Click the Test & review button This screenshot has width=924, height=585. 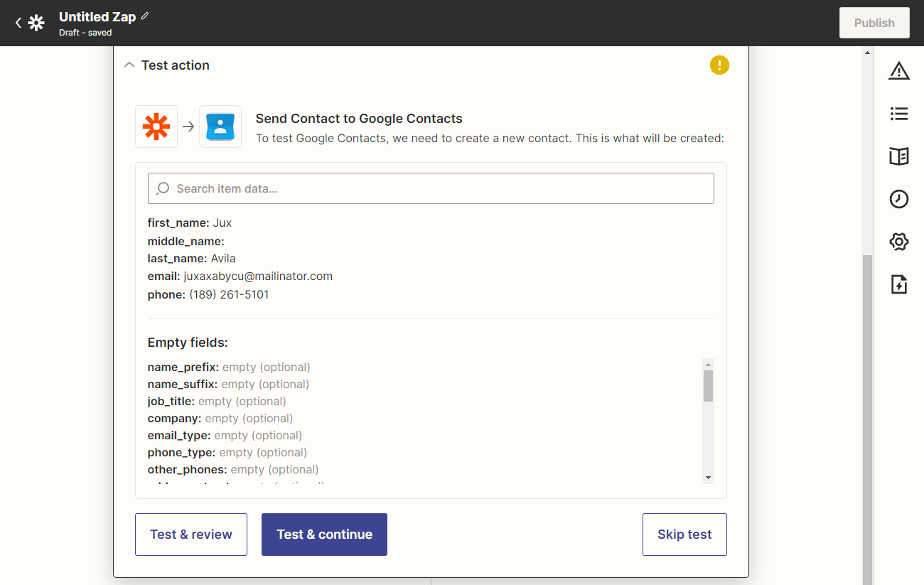191,535
